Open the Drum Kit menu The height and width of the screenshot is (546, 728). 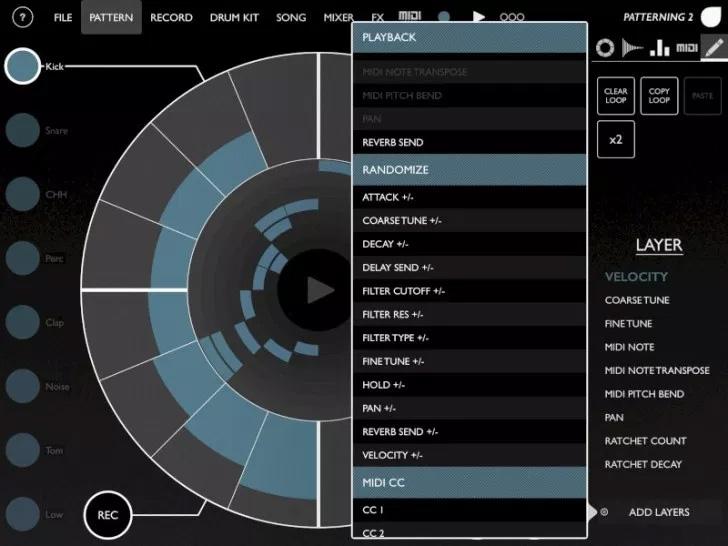click(x=233, y=18)
